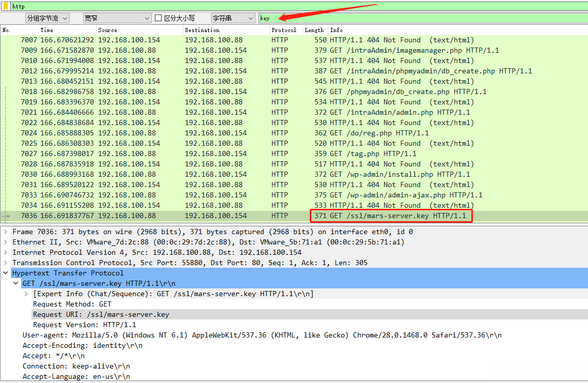
Task: Select the Request Method: GET field
Action: tap(72, 304)
